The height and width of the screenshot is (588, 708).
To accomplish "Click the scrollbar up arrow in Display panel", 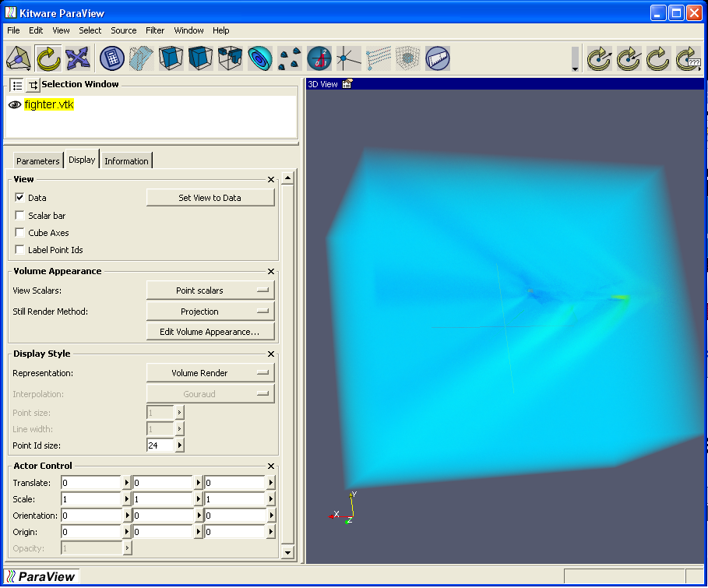I will (287, 178).
